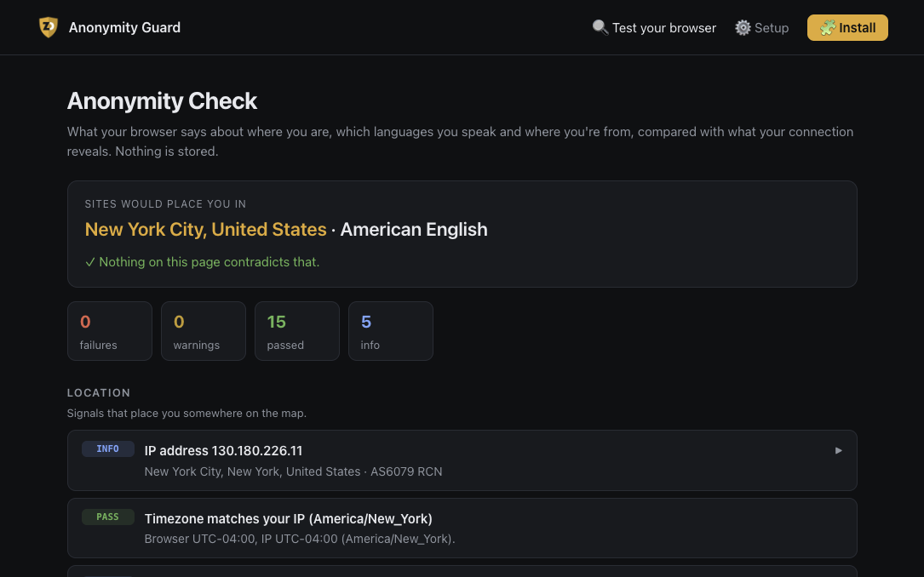Click the PASS badge on Timezone row
Image resolution: width=924 pixels, height=577 pixels.
point(108,517)
